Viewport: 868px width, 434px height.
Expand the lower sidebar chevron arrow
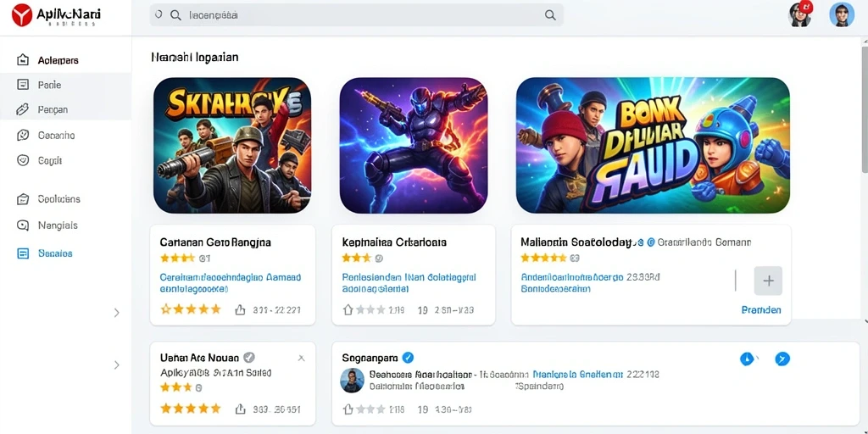(x=117, y=364)
